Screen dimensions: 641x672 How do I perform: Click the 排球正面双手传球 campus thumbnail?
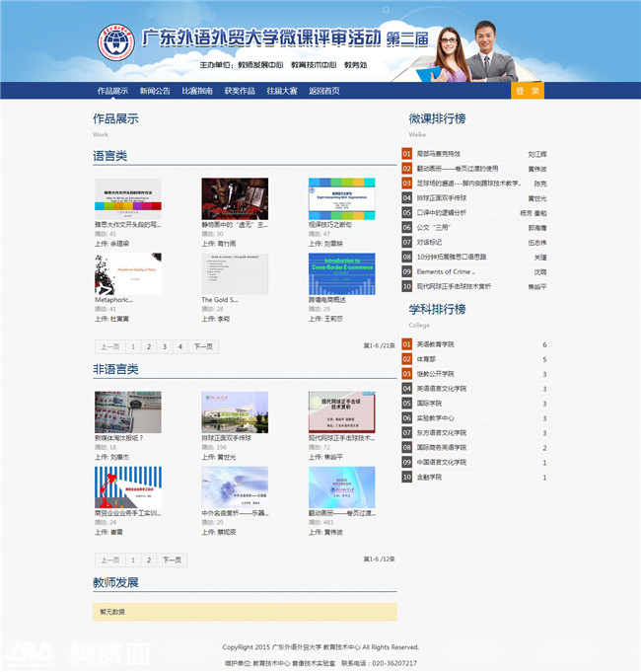click(235, 411)
